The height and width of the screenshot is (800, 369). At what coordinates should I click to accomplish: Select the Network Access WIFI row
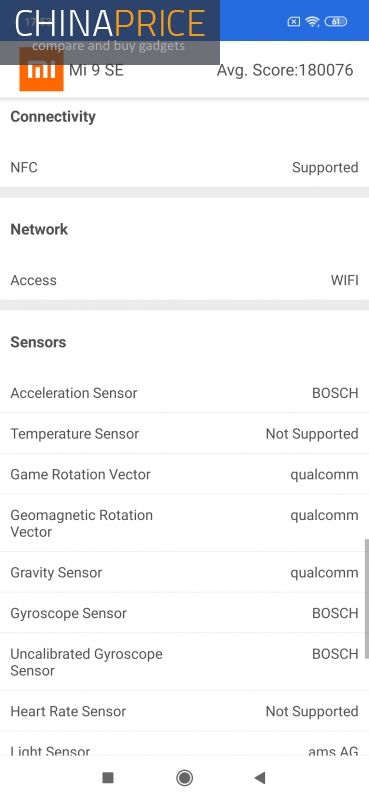(184, 280)
